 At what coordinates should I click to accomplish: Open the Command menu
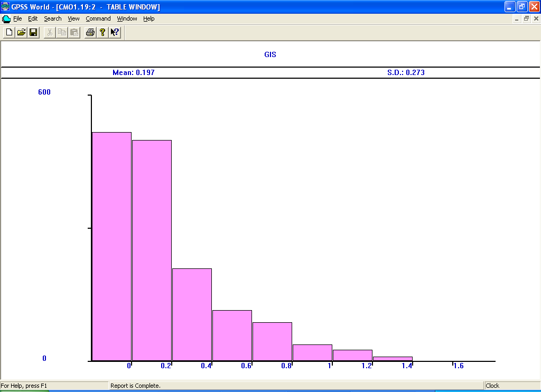[x=98, y=18]
